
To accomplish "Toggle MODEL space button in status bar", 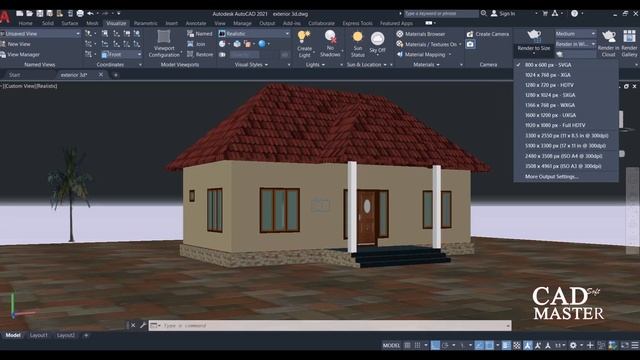I will (x=391, y=345).
